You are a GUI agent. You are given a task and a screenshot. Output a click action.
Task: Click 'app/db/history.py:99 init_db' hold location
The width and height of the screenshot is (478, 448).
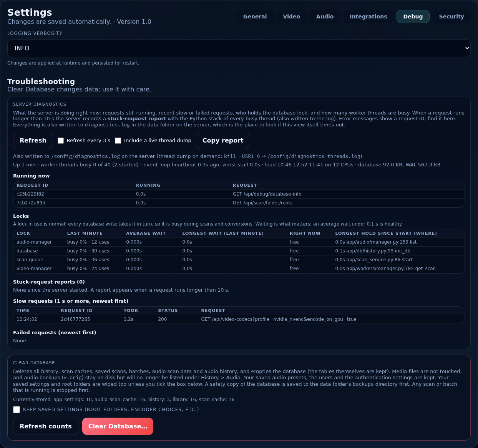pyautogui.click(x=378, y=251)
